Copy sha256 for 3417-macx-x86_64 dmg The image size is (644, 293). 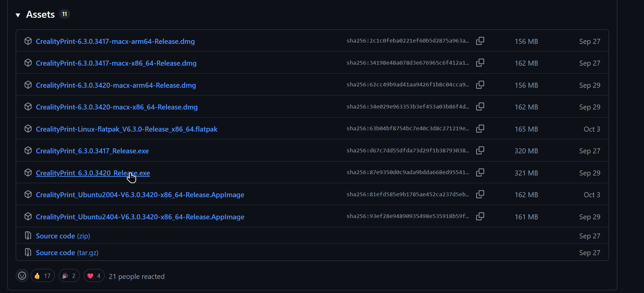[x=480, y=63]
